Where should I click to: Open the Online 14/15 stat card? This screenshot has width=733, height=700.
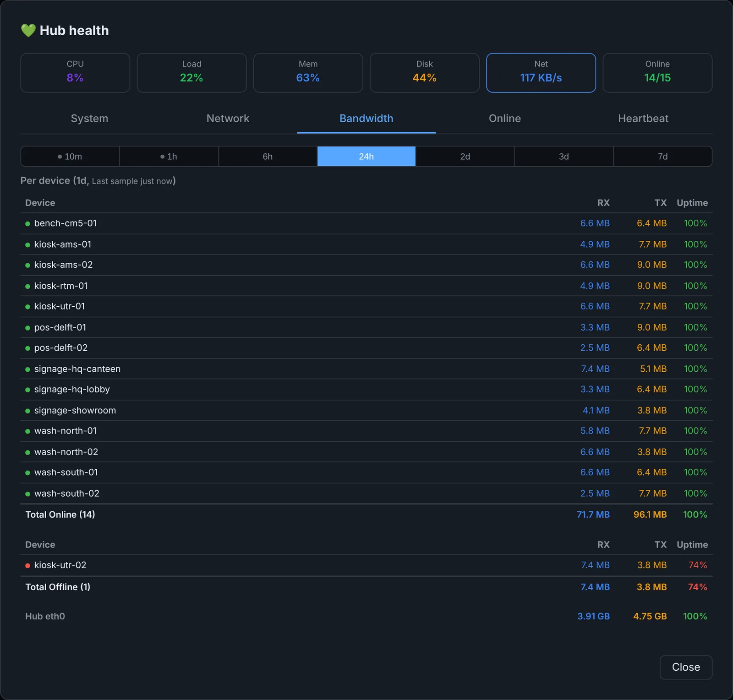[657, 73]
